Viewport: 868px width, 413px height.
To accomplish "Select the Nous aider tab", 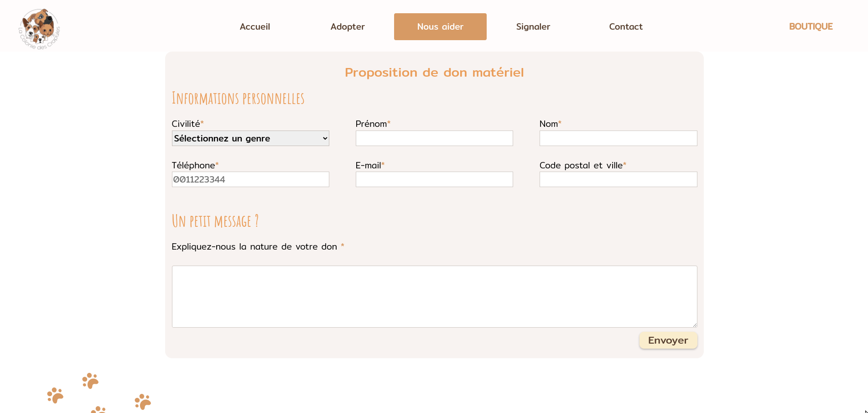I will coord(440,26).
